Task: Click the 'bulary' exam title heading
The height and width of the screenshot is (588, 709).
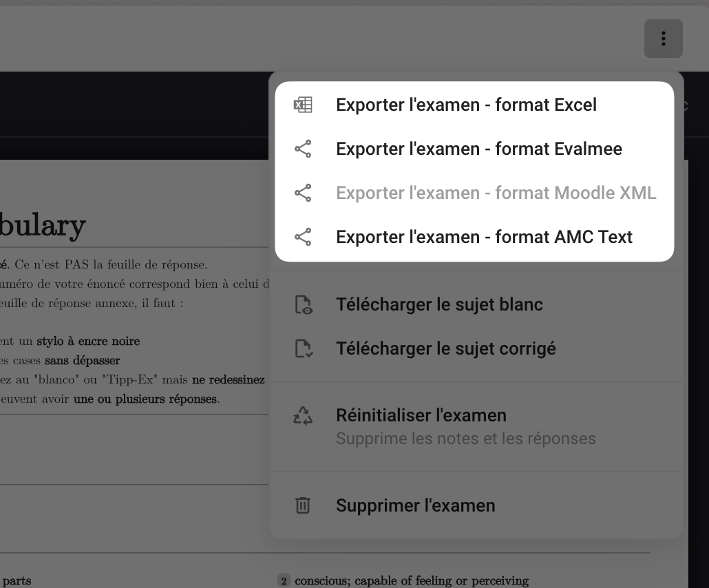Action: pyautogui.click(x=43, y=224)
